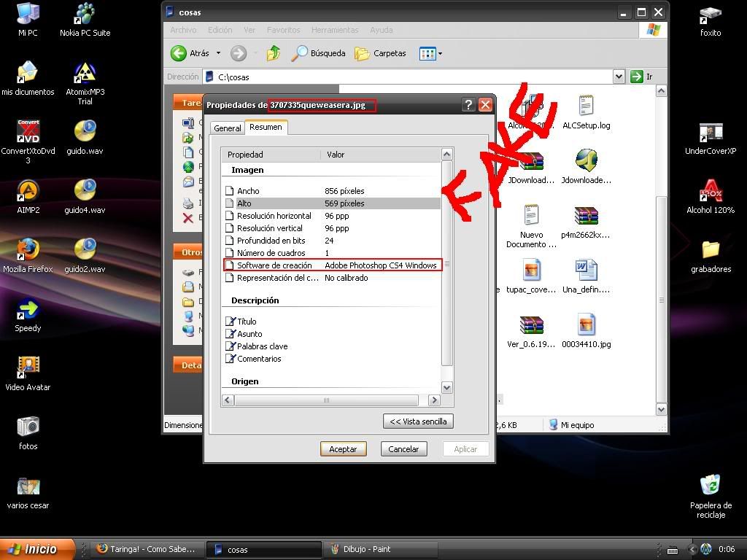
Task: Select Papelera de reciclaje icon
Action: pyautogui.click(x=711, y=496)
